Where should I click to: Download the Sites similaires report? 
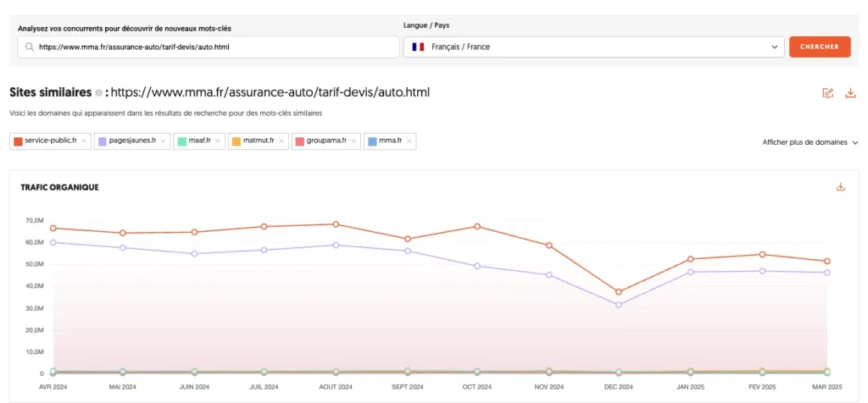click(x=850, y=93)
